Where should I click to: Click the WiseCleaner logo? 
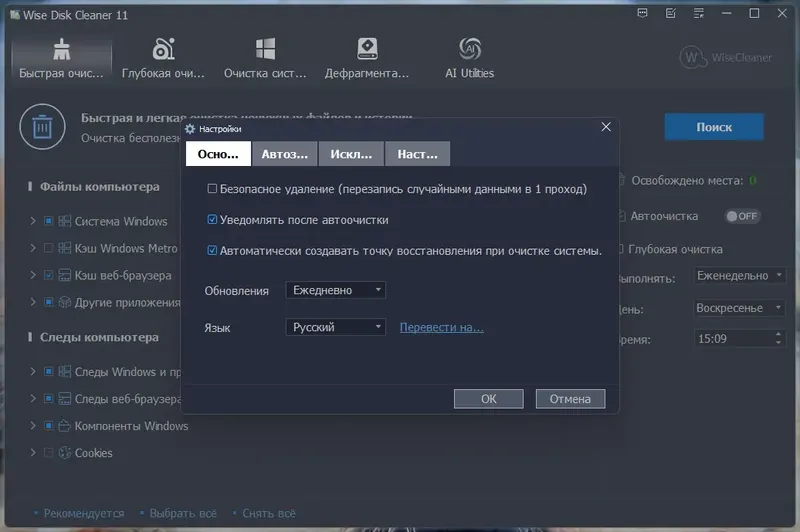pos(726,58)
